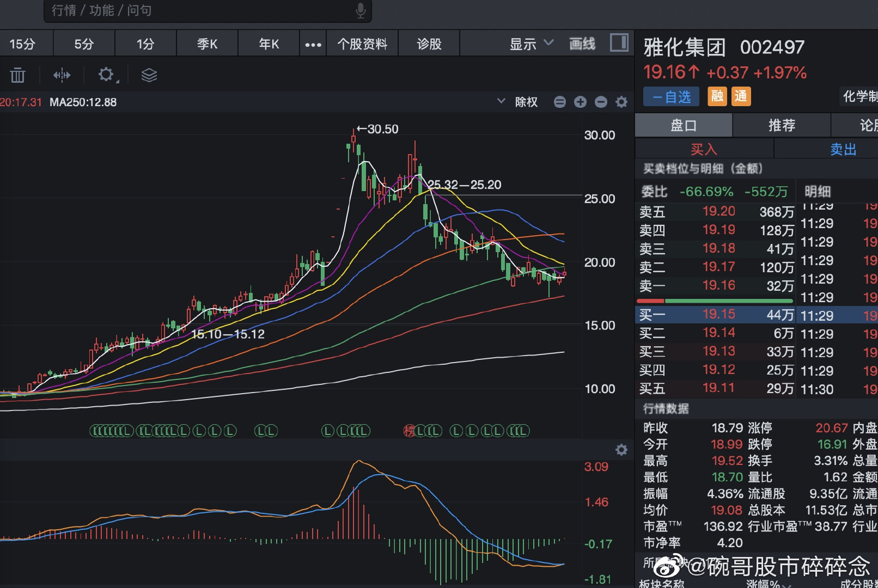
Task: Click the orange 通 connect icon
Action: [x=741, y=96]
